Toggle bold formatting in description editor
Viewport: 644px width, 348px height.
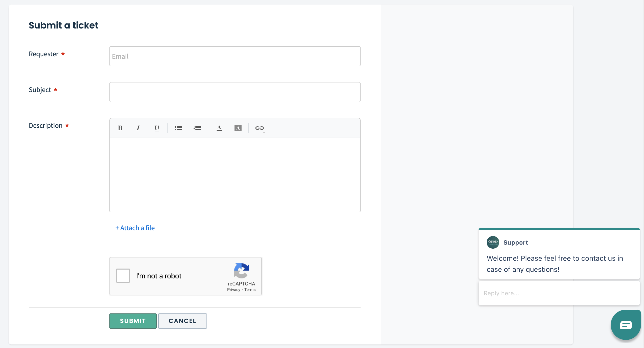click(120, 128)
